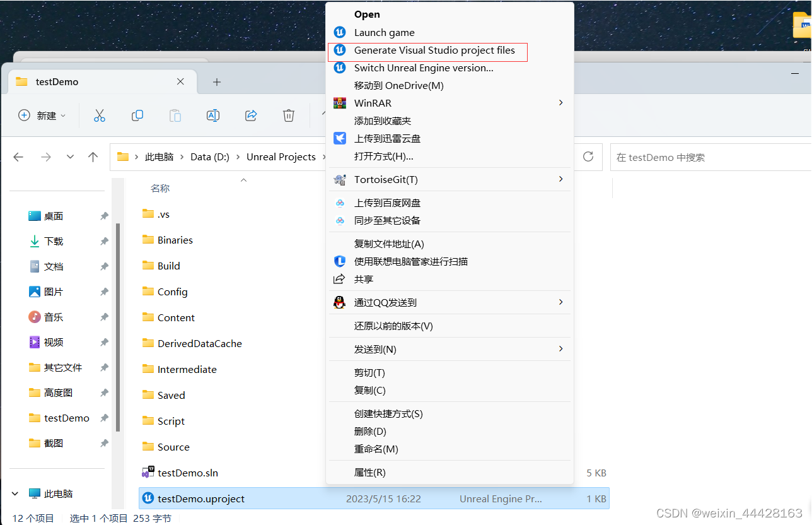The width and height of the screenshot is (812, 525).
Task: Choose 移动到 OneDrive(M)
Action: coord(449,85)
